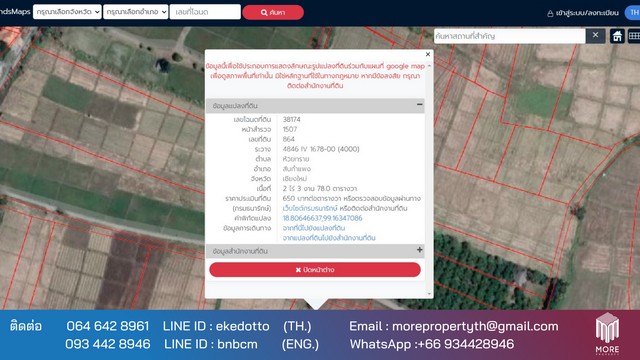Click the title deed number field
Image resolution: width=640 pixels, height=360 pixels.
[205, 12]
